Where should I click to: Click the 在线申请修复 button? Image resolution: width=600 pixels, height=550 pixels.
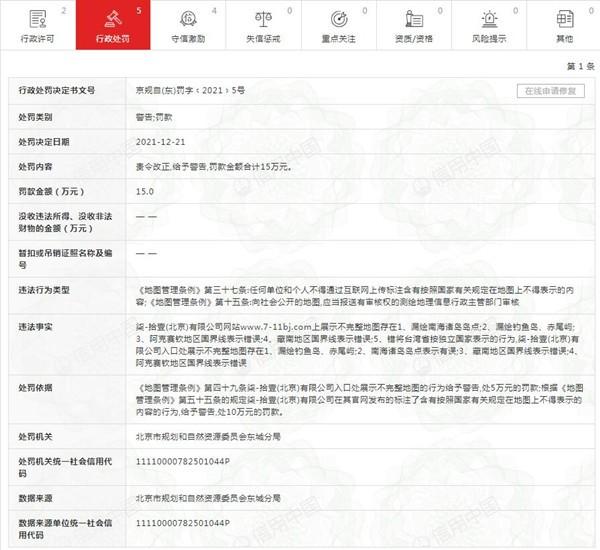pyautogui.click(x=551, y=91)
